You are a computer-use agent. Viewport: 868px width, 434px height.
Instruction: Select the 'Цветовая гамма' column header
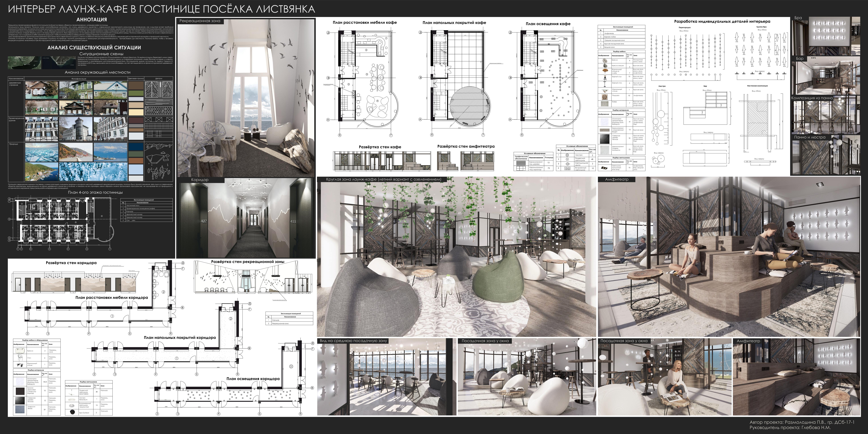pos(136,79)
